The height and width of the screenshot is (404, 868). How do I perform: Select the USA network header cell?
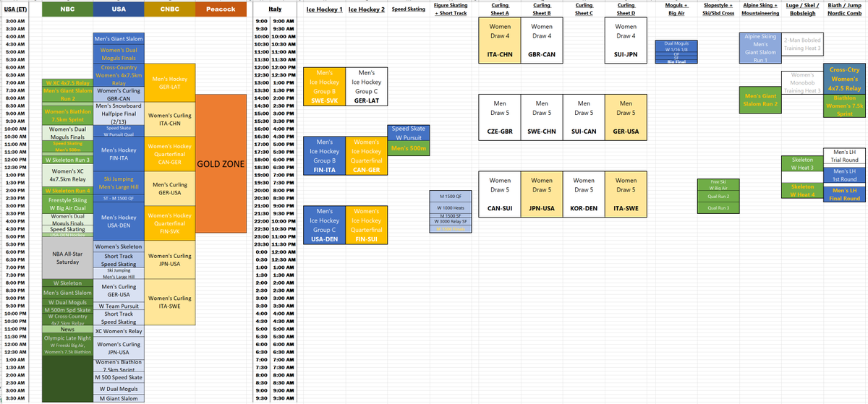(119, 9)
